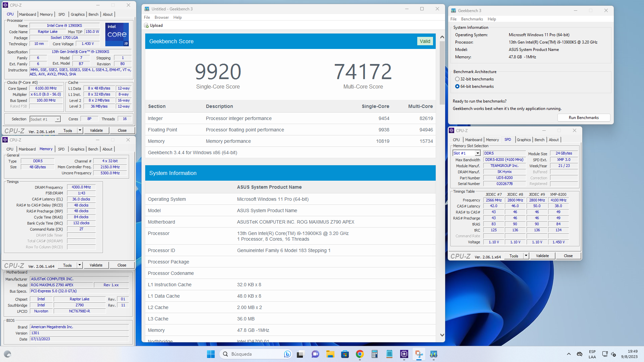This screenshot has width=644, height=362.
Task: Click ESP LAA language indicator
Action: click(592, 354)
